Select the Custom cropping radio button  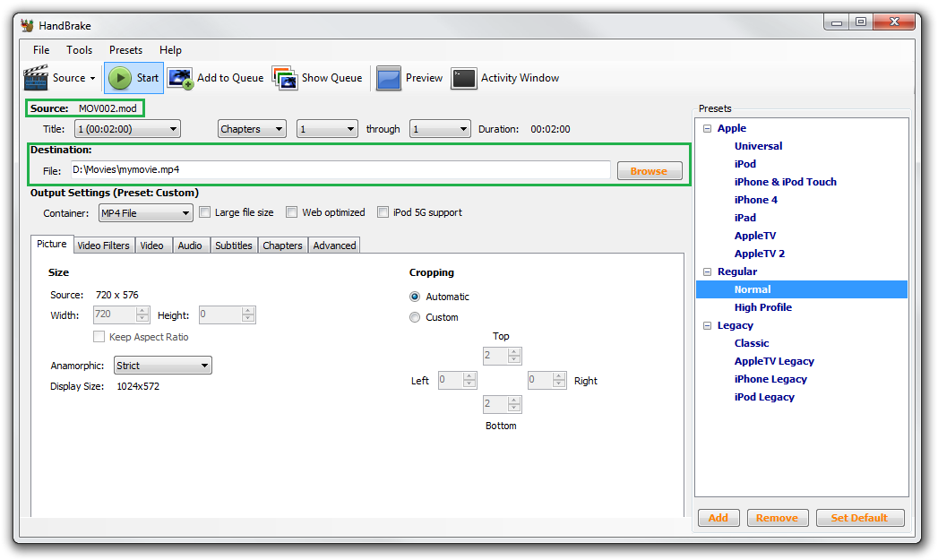click(415, 318)
